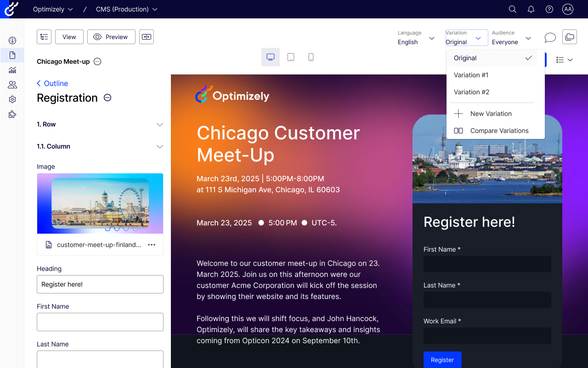588x368 pixels.
Task: Click the blue Register button
Action: [442, 360]
